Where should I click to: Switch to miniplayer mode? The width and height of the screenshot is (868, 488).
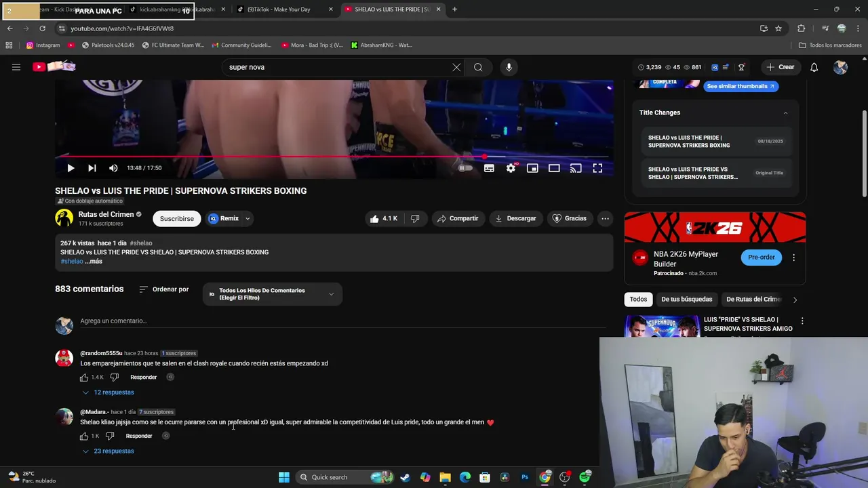point(532,168)
